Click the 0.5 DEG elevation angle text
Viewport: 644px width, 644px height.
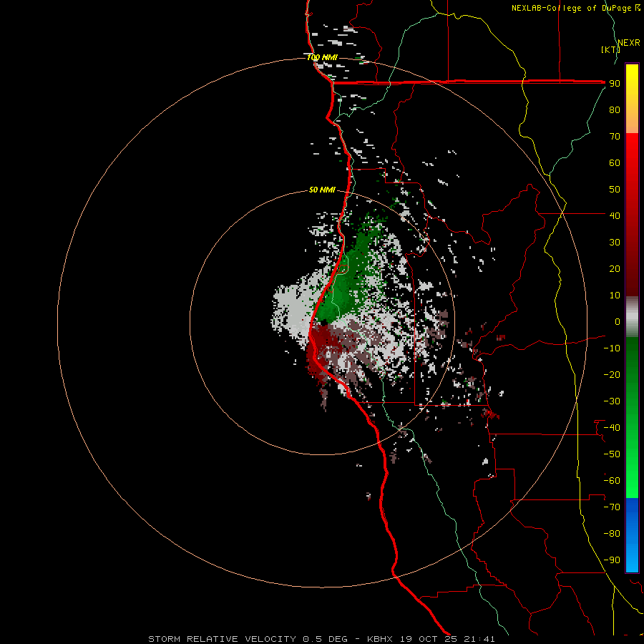pos(325,639)
